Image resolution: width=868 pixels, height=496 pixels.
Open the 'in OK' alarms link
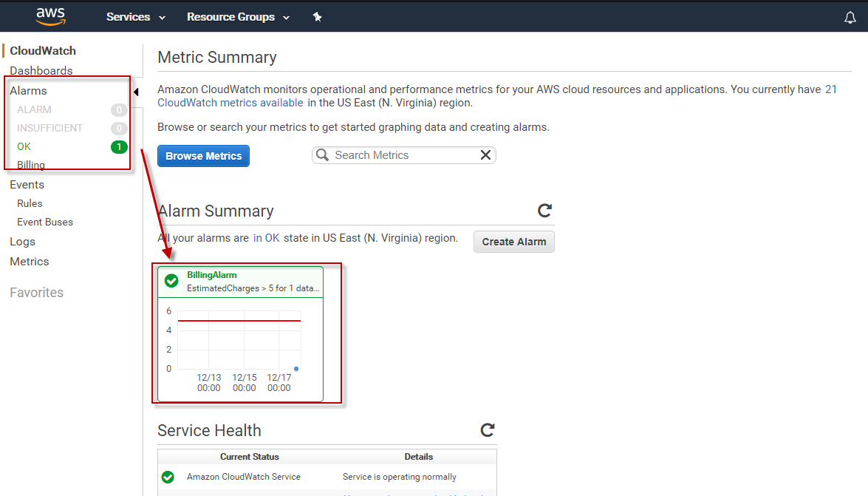[x=267, y=238]
